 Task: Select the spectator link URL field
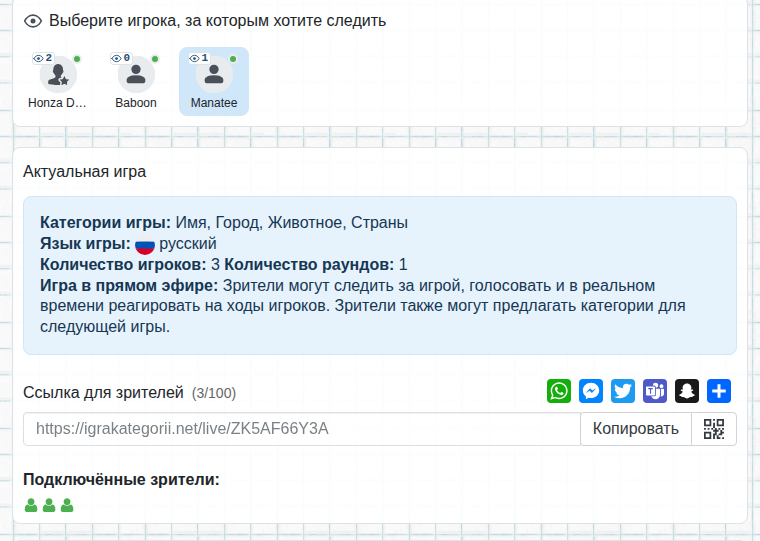pos(302,429)
